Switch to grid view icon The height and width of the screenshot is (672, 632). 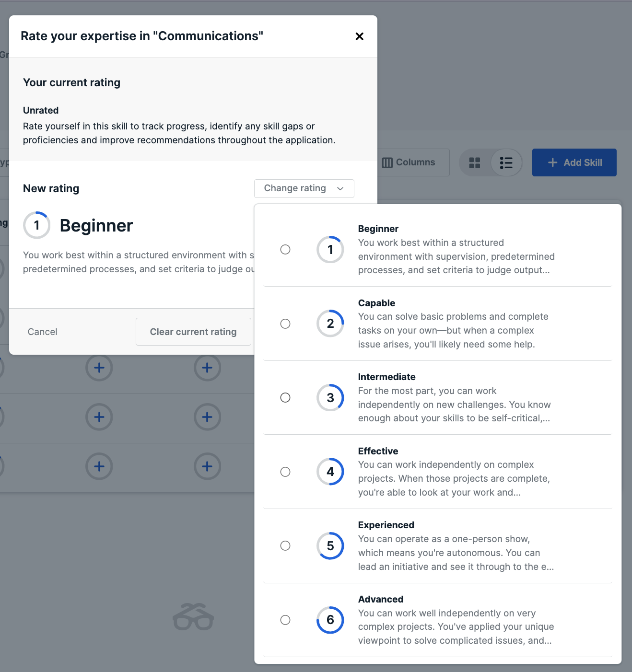(475, 163)
